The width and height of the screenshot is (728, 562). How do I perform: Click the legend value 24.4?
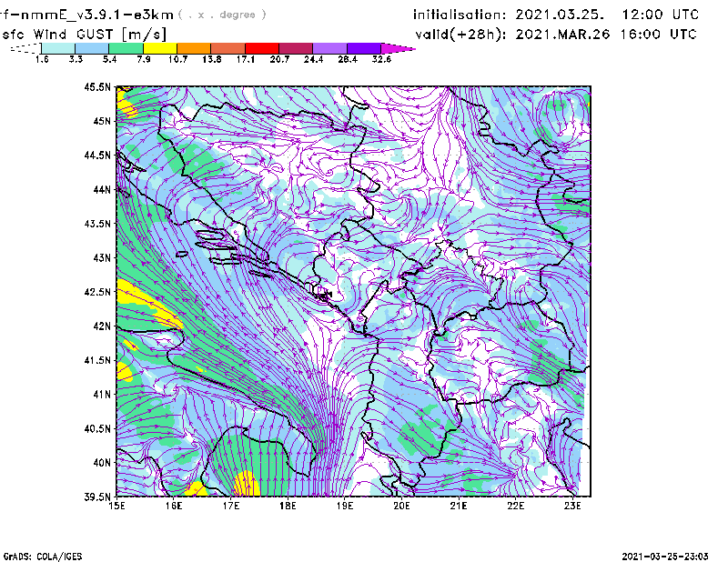(x=314, y=59)
